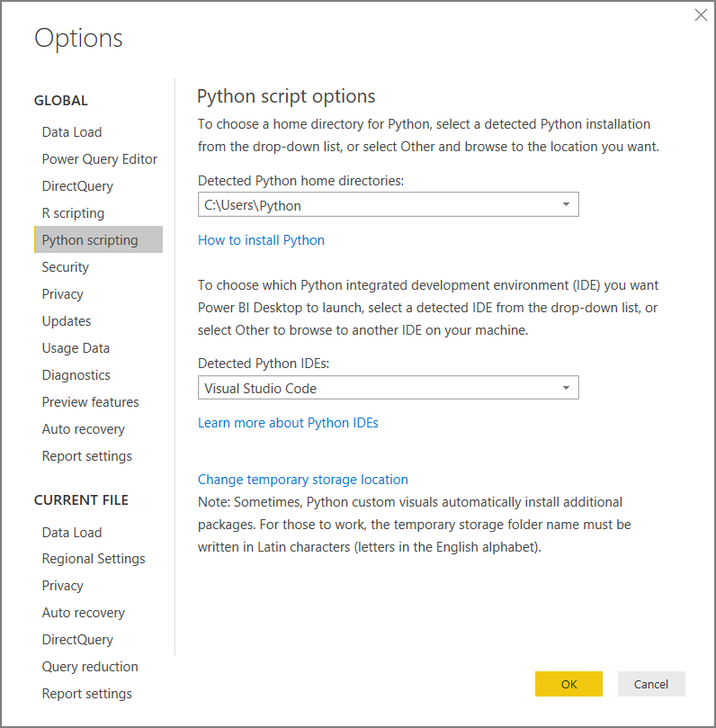Open Power Query Editor options
716x728 pixels.
(x=99, y=158)
